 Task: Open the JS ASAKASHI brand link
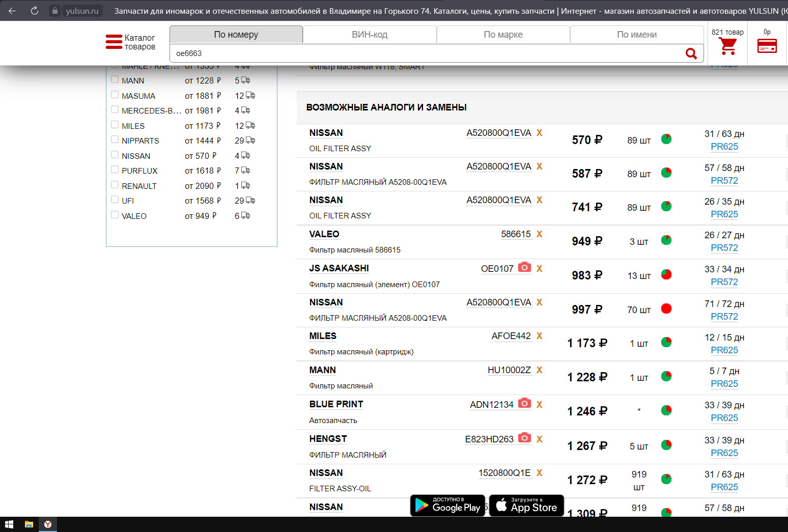click(339, 268)
